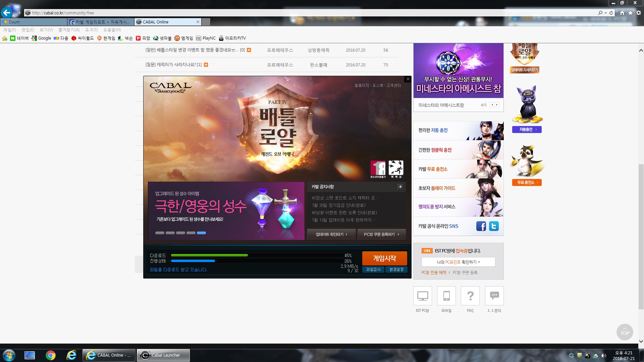Click the 모바일 phone icon
Screen dimensions: 644x362
pyautogui.click(x=446, y=296)
